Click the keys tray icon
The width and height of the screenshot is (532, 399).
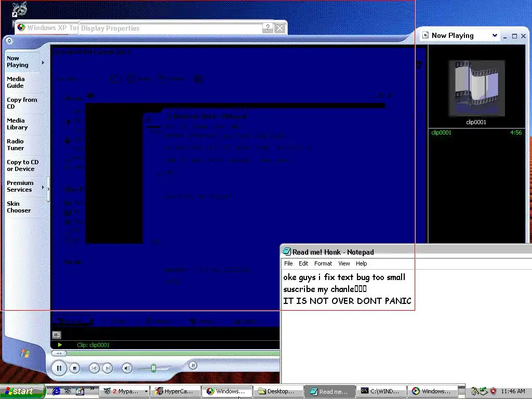(x=475, y=391)
